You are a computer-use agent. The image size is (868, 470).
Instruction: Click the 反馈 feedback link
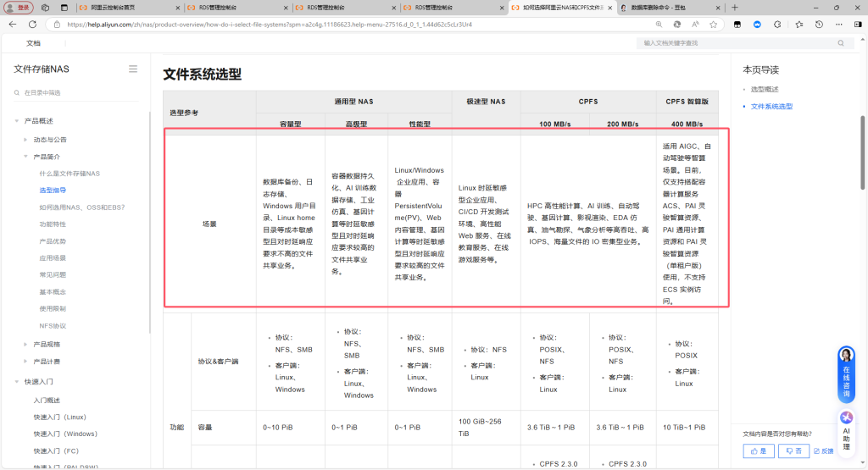(x=823, y=451)
